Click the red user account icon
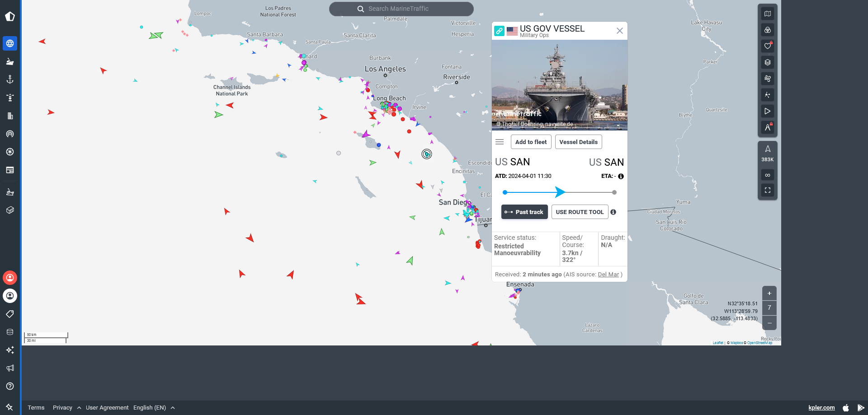This screenshot has width=868, height=415. (10, 278)
